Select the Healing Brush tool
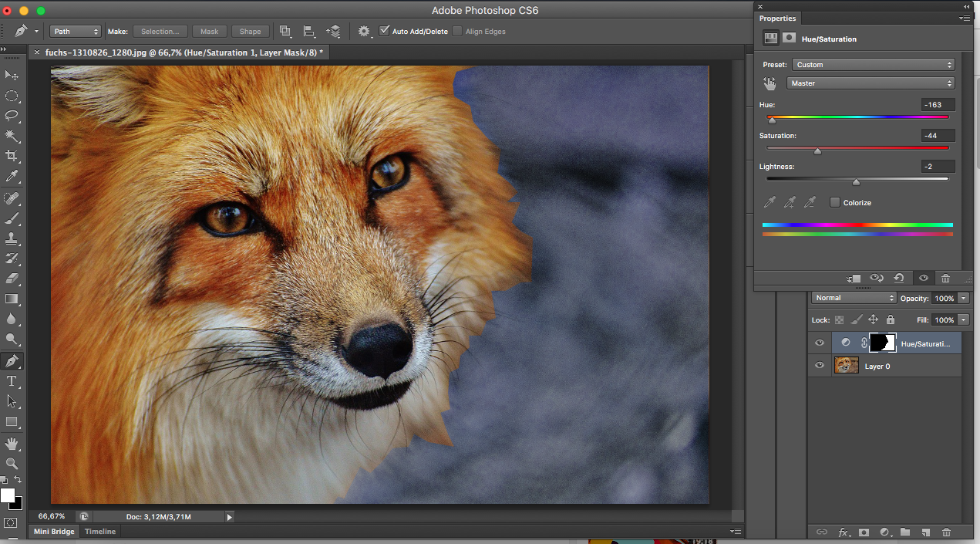Screen dimensions: 980x544 point(12,199)
